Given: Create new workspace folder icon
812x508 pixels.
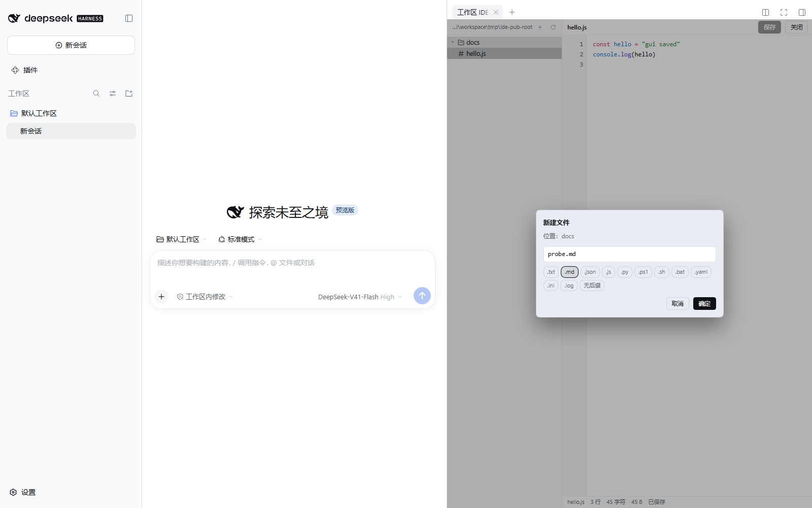Looking at the screenshot, I should (x=129, y=93).
